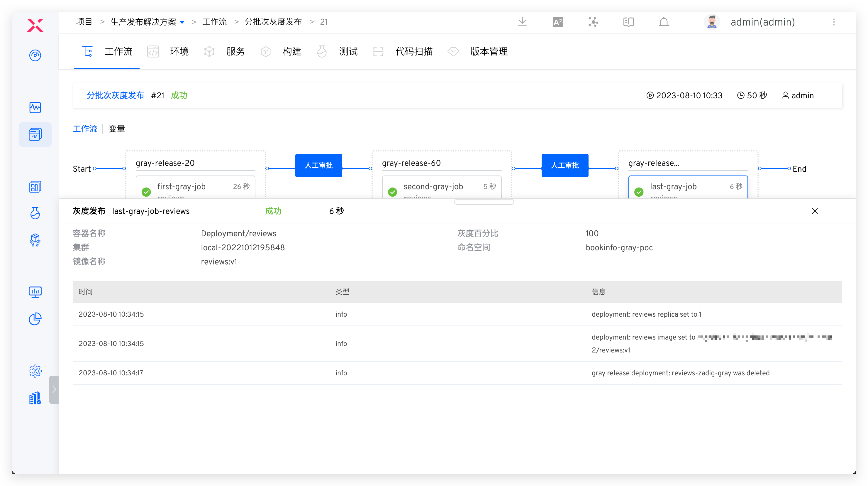868x486 pixels.
Task: Open the notification bell
Action: (664, 22)
